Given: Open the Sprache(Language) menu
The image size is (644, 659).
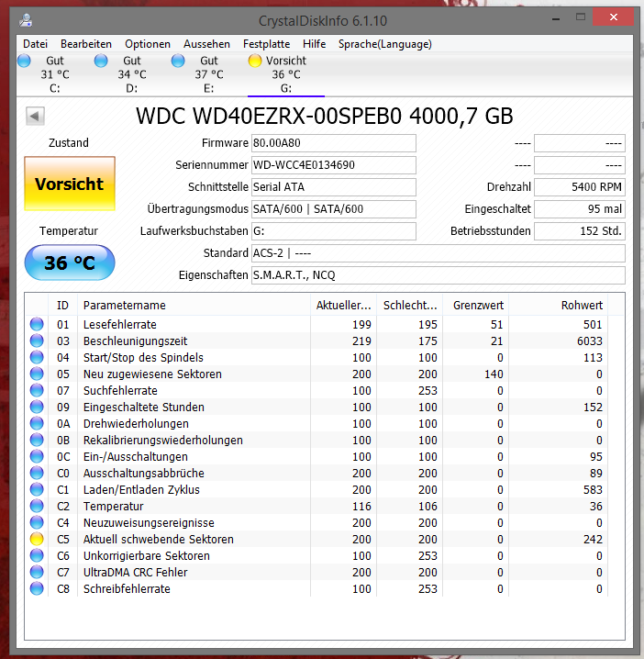Looking at the screenshot, I should (x=385, y=44).
